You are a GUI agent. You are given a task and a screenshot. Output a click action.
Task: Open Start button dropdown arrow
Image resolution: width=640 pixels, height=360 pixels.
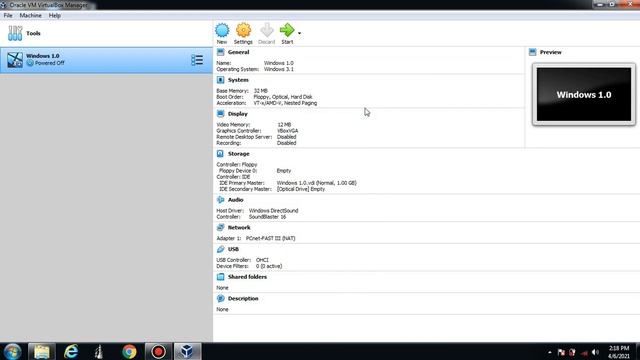(299, 33)
